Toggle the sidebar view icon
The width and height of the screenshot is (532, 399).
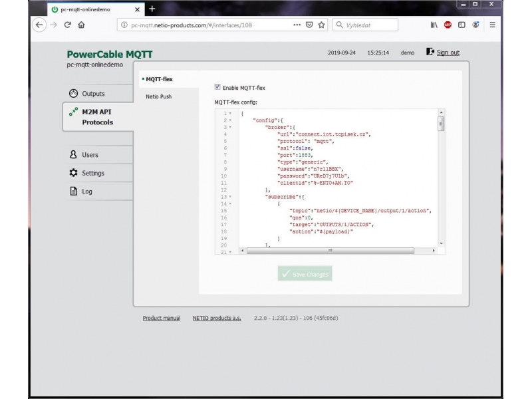click(462, 25)
